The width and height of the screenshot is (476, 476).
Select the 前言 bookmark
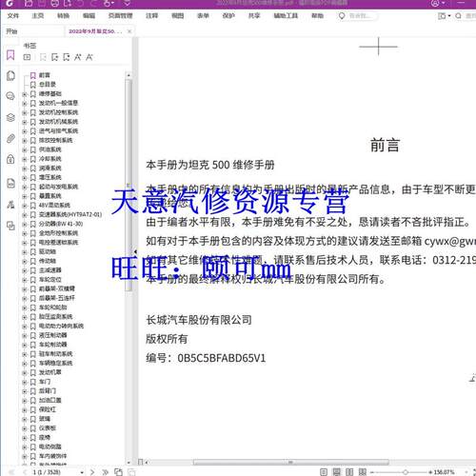[45, 75]
